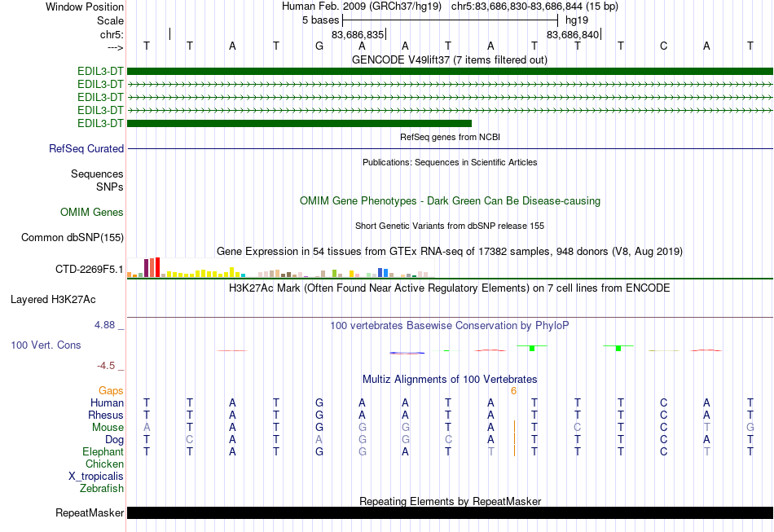Click the only G in the reference base row

319,46
